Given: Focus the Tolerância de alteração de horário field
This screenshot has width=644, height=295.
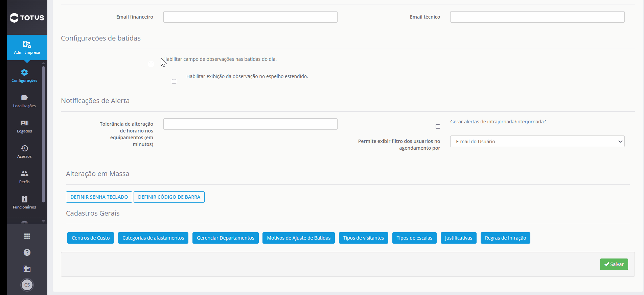Looking at the screenshot, I should (250, 124).
